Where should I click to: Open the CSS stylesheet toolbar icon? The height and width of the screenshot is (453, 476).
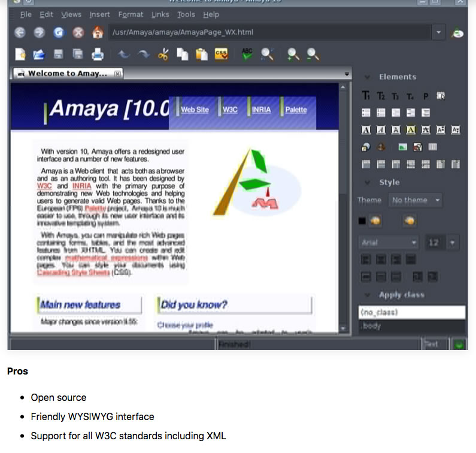[x=221, y=55]
